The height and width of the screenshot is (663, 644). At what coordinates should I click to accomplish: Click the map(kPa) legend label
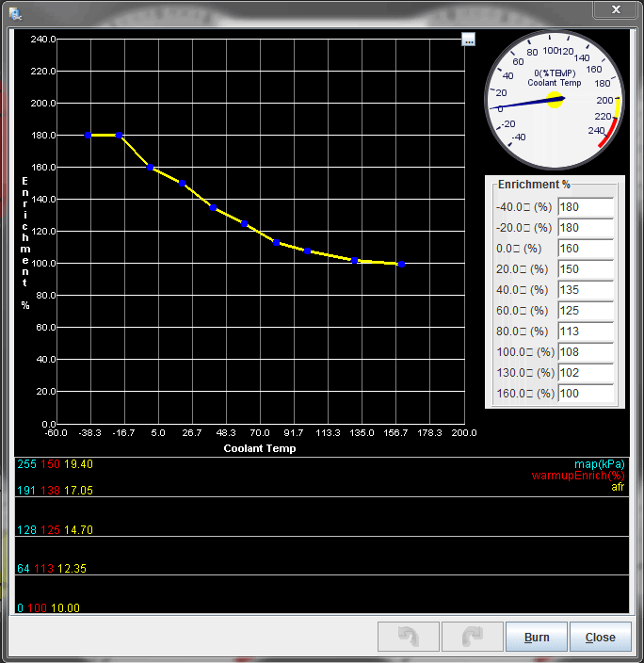(x=599, y=464)
